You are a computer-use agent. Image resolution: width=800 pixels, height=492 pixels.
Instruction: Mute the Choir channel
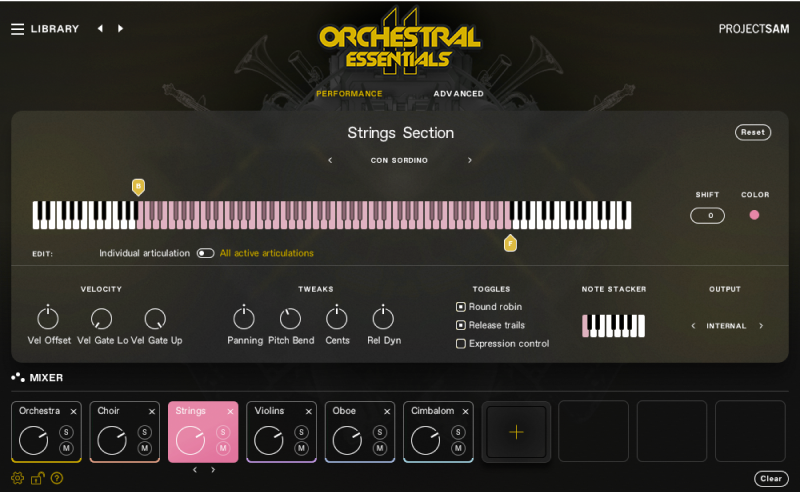click(x=144, y=449)
